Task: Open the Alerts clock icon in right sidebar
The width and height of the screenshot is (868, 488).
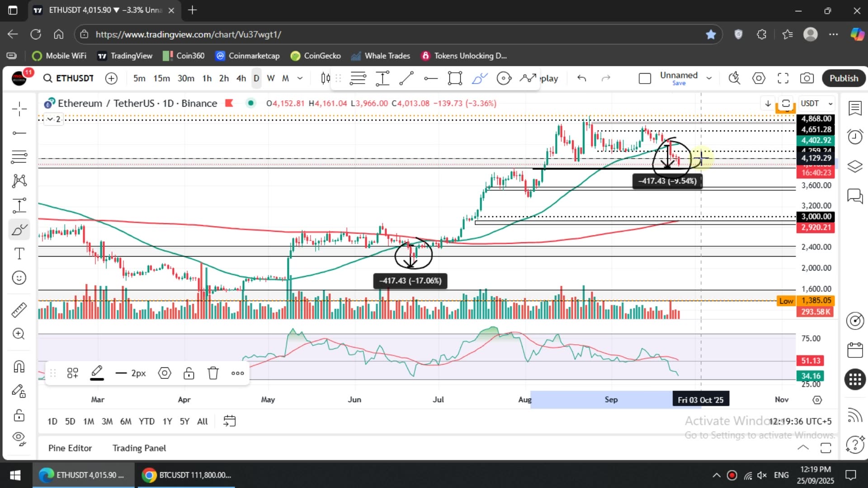Action: (x=855, y=136)
